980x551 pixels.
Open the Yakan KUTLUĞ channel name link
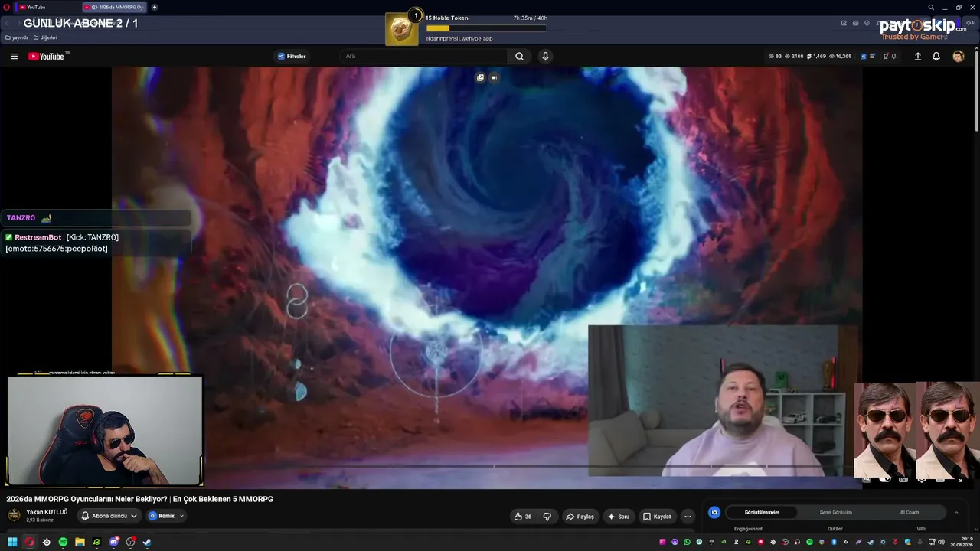tap(47, 512)
